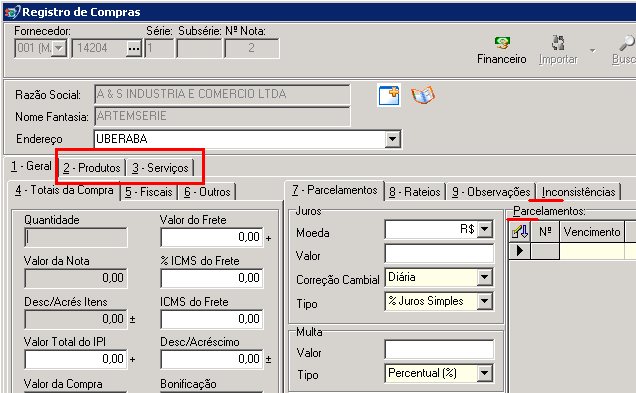The height and width of the screenshot is (393, 636).
Task: Click the ICMS do Frete field
Action: [x=212, y=319]
